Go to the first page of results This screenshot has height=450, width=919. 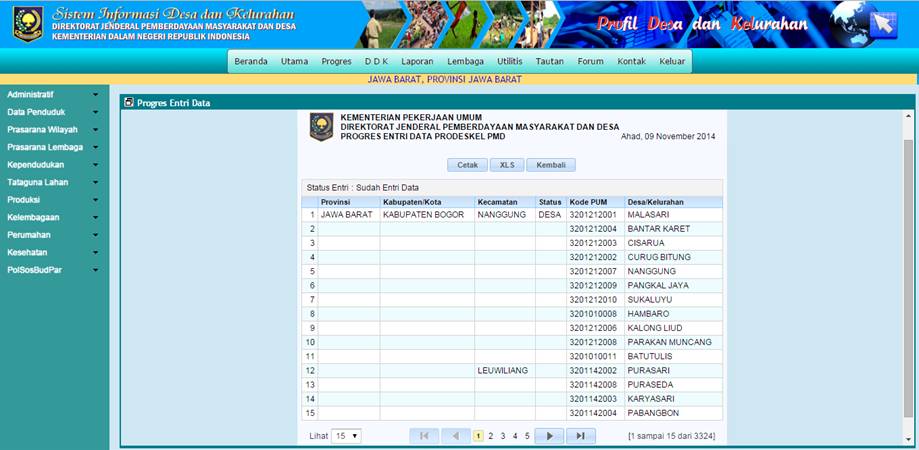tap(424, 436)
